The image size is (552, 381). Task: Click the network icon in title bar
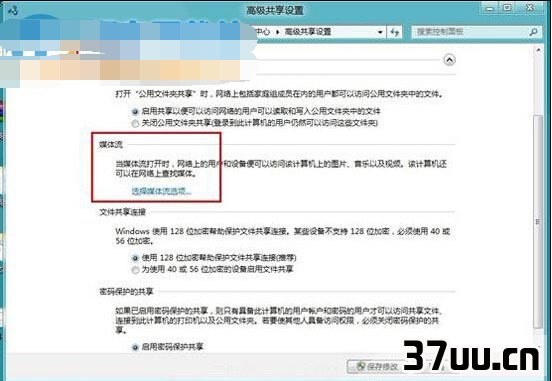pyautogui.click(x=13, y=10)
